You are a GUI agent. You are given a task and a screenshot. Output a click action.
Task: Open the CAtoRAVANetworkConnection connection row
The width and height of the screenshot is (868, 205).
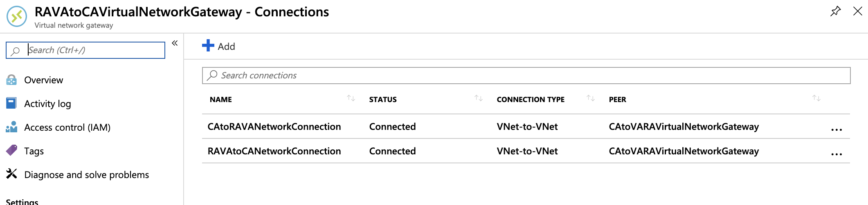[274, 127]
